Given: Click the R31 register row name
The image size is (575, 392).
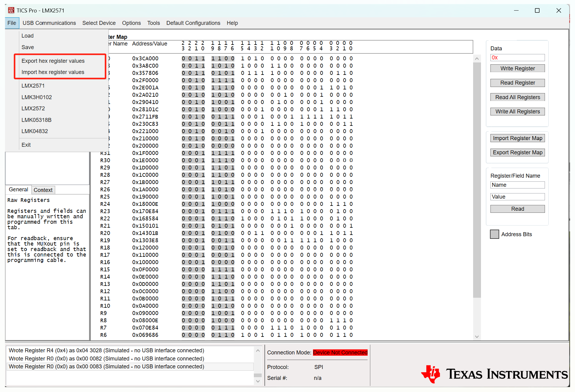Looking at the screenshot, I should coord(105,153).
